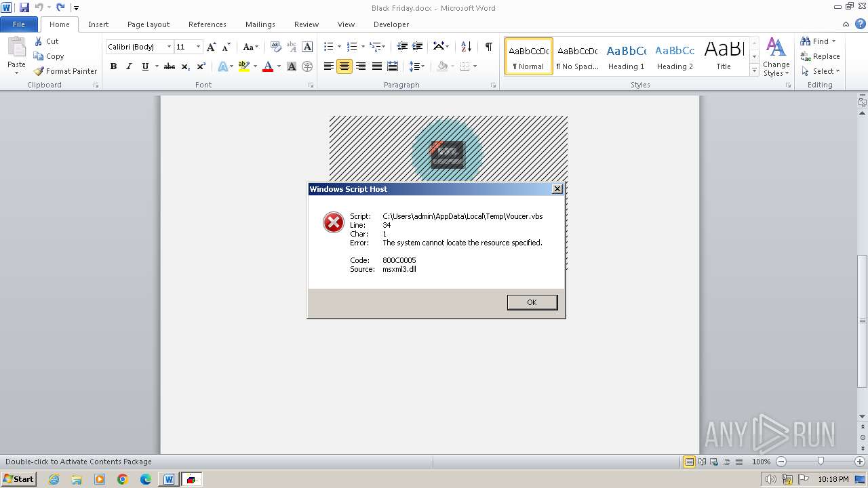Clear formatting with the eraser icon

pos(275,47)
